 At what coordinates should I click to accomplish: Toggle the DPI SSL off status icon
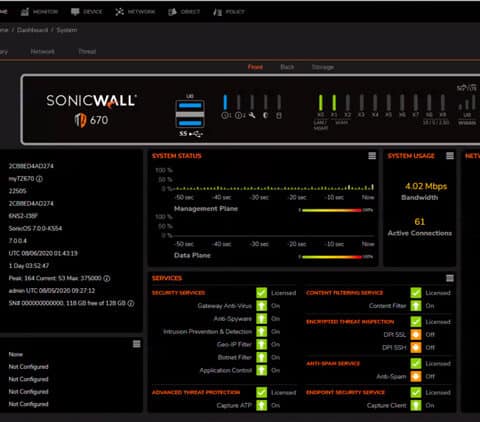point(416,335)
